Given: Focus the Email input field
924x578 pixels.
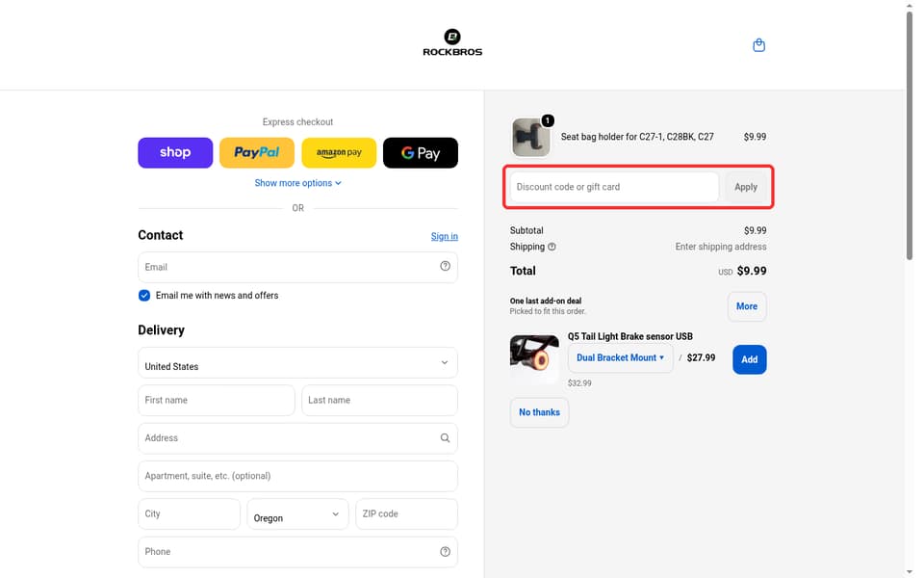Looking at the screenshot, I should click(x=297, y=267).
